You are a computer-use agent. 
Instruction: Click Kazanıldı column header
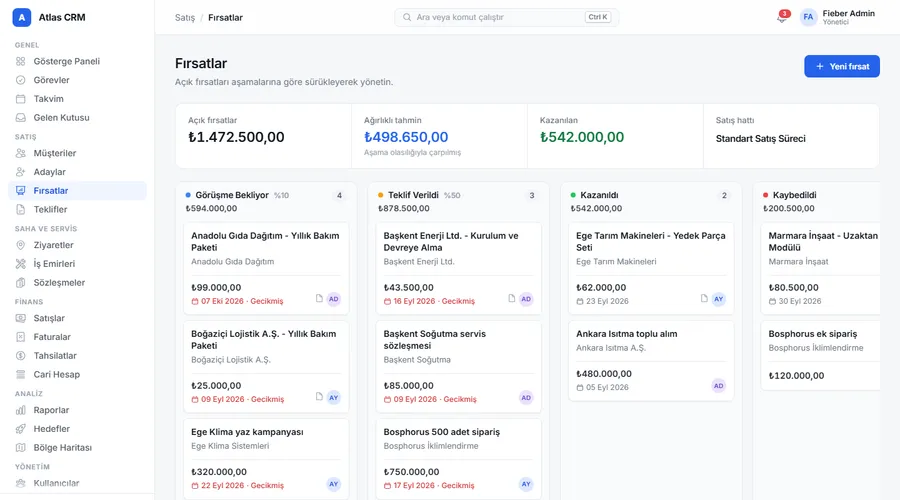pyautogui.click(x=599, y=195)
